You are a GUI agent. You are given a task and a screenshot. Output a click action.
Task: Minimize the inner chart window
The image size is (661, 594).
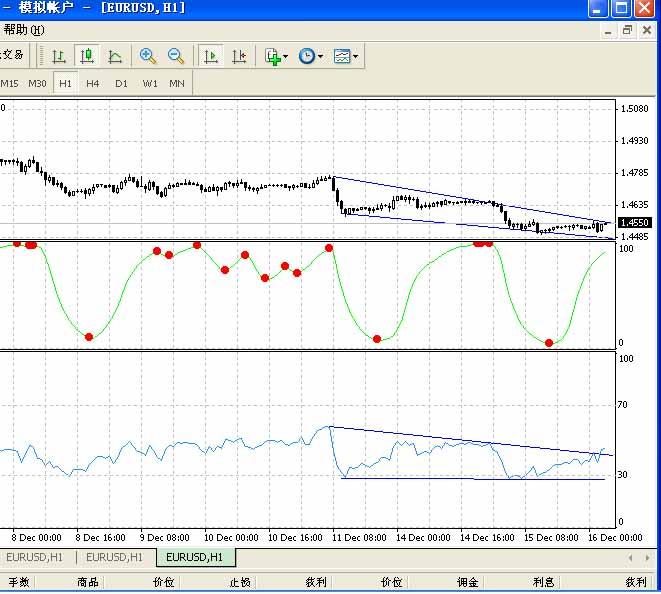[x=608, y=31]
